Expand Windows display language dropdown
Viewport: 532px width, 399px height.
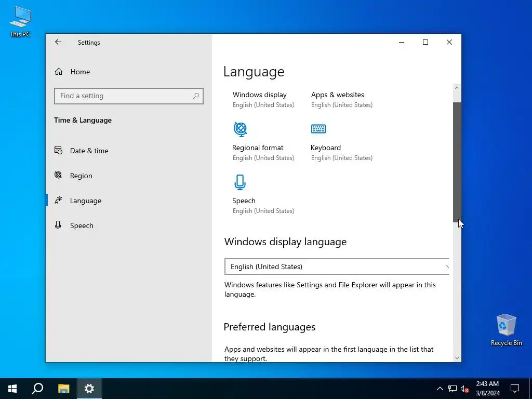pyautogui.click(x=337, y=267)
